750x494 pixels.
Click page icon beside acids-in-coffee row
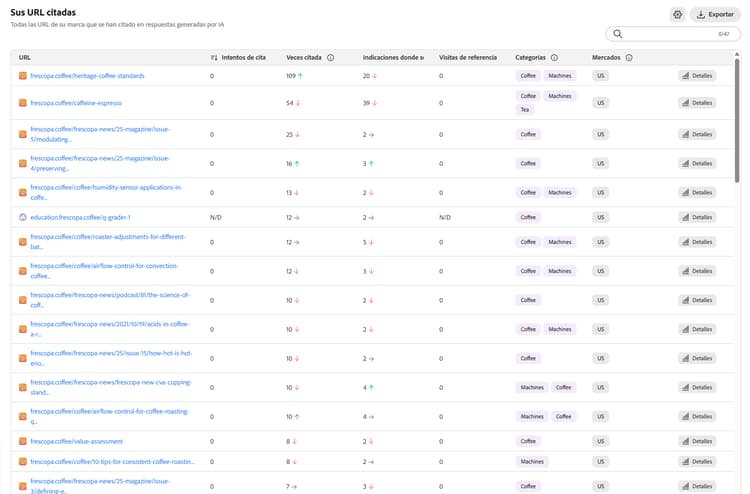22,329
